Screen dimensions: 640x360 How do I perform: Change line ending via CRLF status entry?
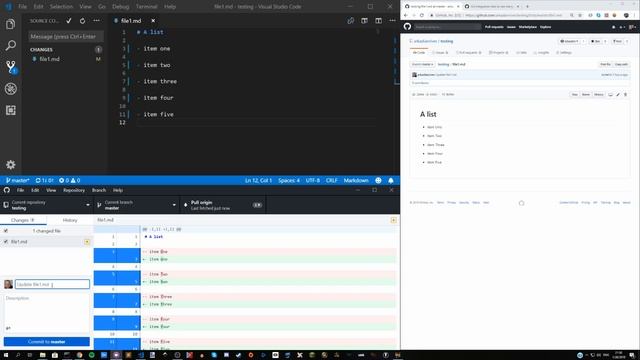[x=331, y=180]
